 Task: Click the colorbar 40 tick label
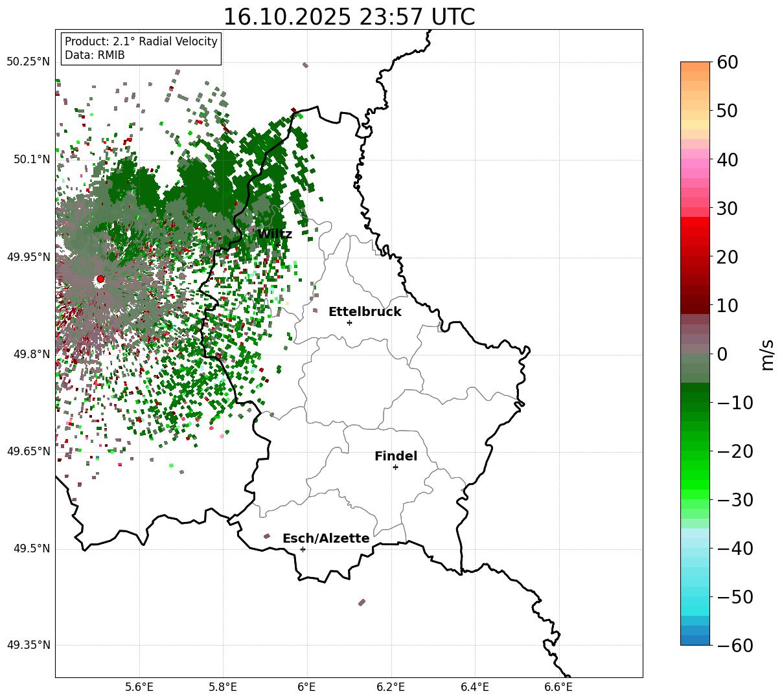pyautogui.click(x=726, y=159)
